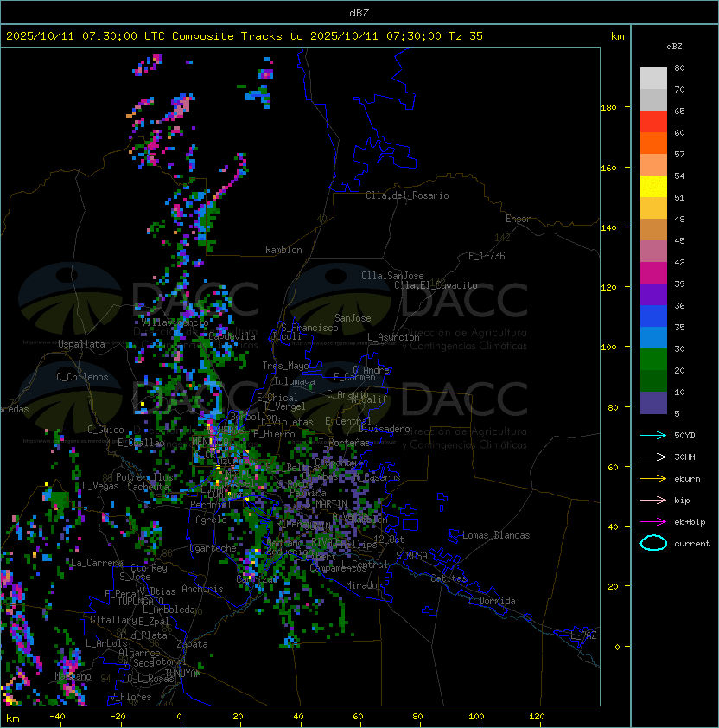Click the -40 tick on the horizontal km axis

point(58,717)
